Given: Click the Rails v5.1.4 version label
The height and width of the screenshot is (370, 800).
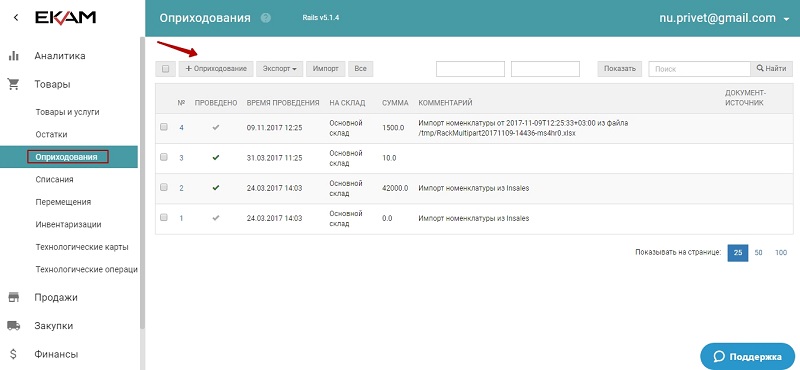Looking at the screenshot, I should 321,18.
